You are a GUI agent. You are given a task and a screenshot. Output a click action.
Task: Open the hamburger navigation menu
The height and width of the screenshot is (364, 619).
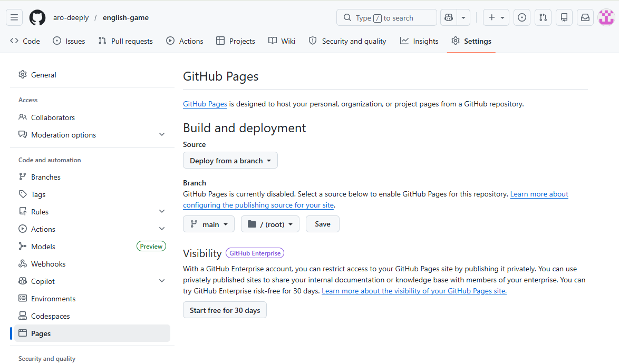tap(14, 17)
